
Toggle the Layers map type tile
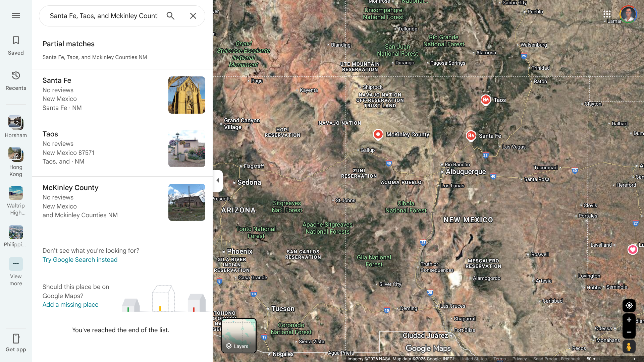pos(239,336)
